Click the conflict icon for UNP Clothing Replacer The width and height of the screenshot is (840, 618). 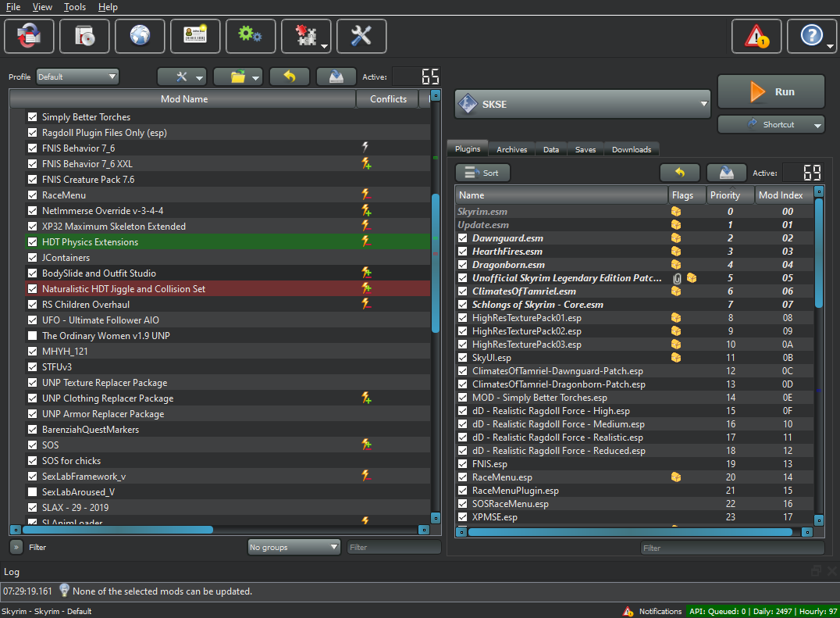366,398
